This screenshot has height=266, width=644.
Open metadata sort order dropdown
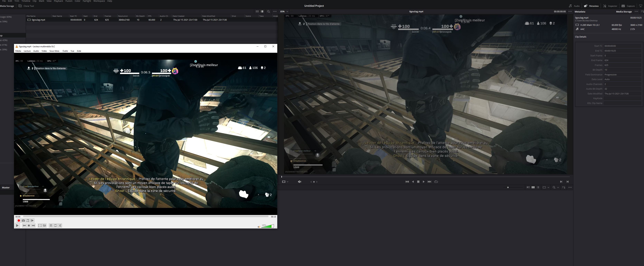(x=642, y=11)
